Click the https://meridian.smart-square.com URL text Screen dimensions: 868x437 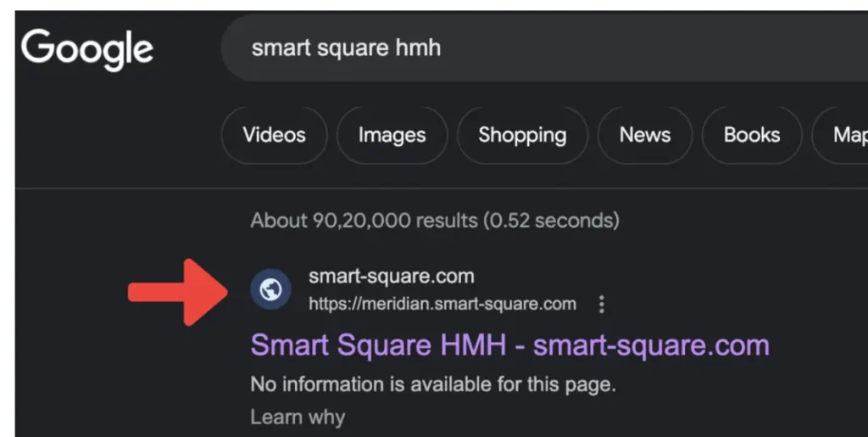tap(442, 304)
